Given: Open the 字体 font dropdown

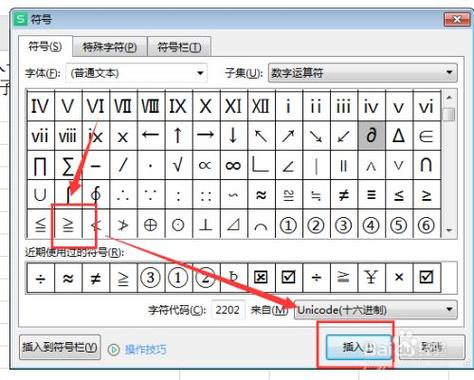Looking at the screenshot, I should pos(137,73).
